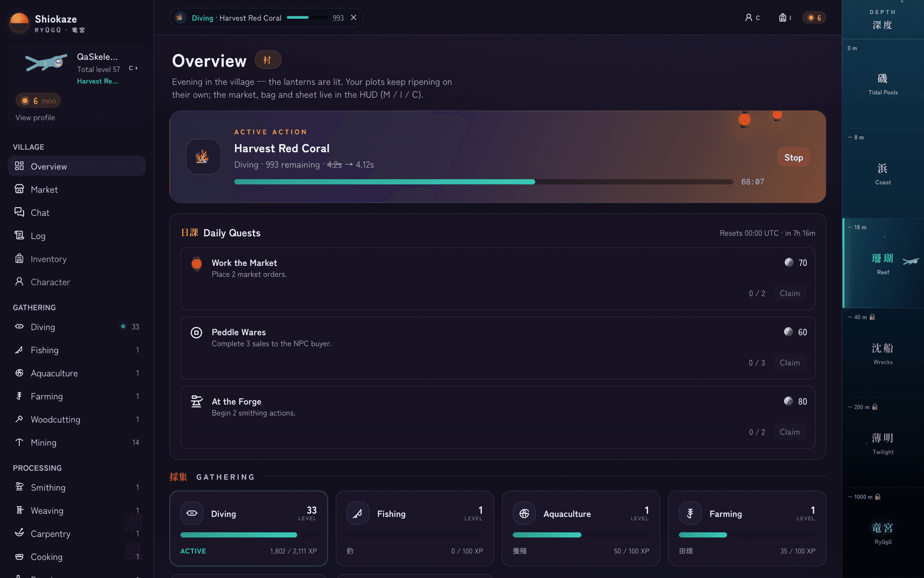
Task: Open the Diving skill card
Action: tap(249, 528)
